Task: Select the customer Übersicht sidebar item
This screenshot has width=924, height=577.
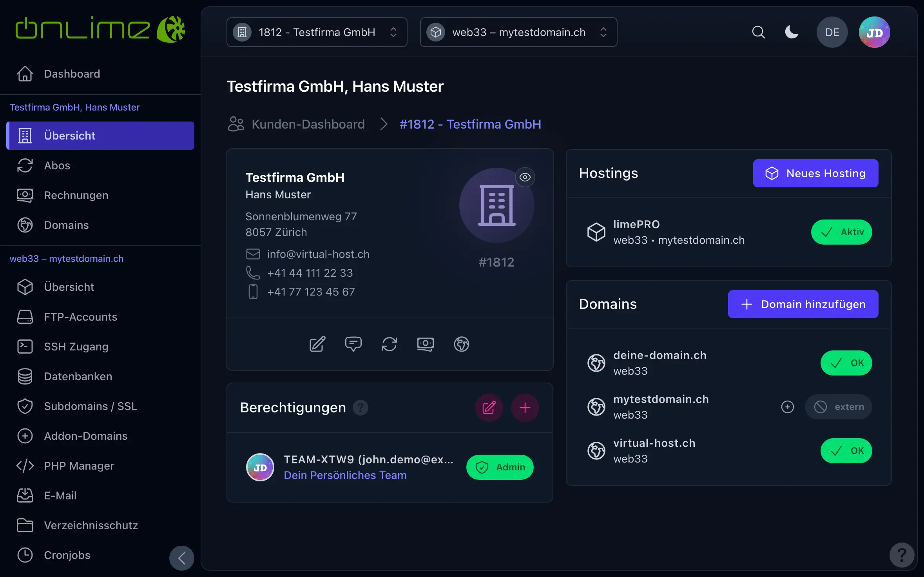Action: pyautogui.click(x=100, y=136)
